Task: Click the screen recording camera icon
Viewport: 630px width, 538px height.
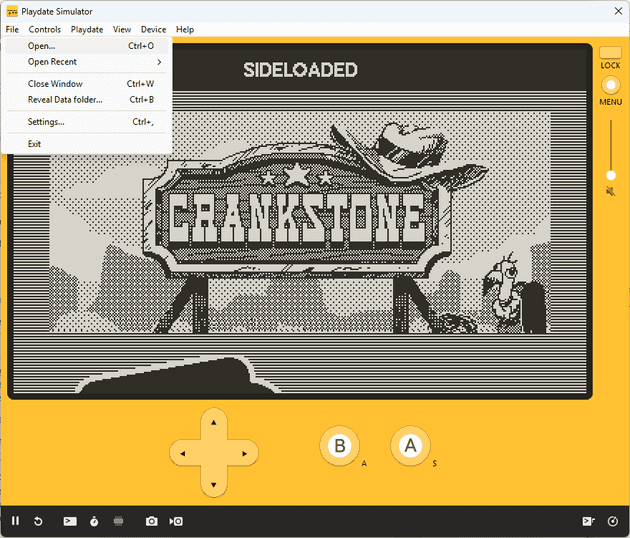Action: (x=176, y=521)
